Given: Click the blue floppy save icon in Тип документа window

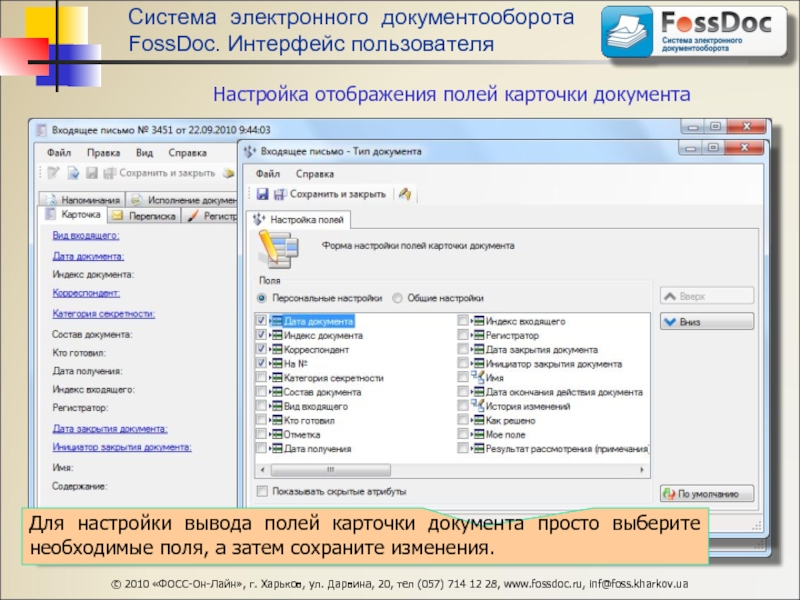Looking at the screenshot, I should (263, 194).
